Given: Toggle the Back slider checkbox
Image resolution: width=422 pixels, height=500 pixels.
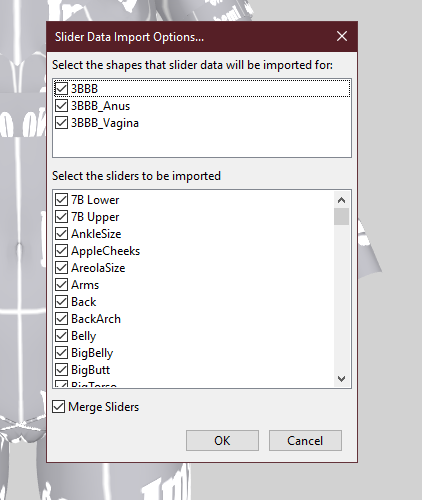Looking at the screenshot, I should (61, 302).
